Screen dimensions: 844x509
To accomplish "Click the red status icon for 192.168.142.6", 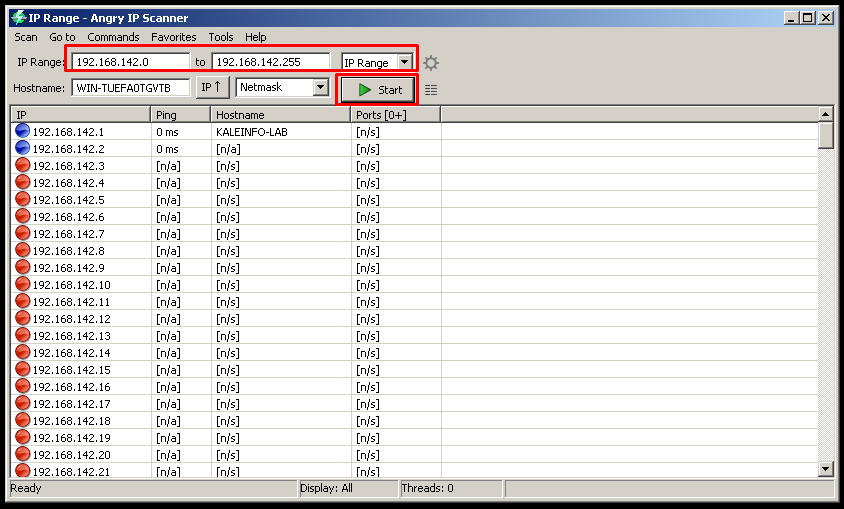I will pos(23,216).
